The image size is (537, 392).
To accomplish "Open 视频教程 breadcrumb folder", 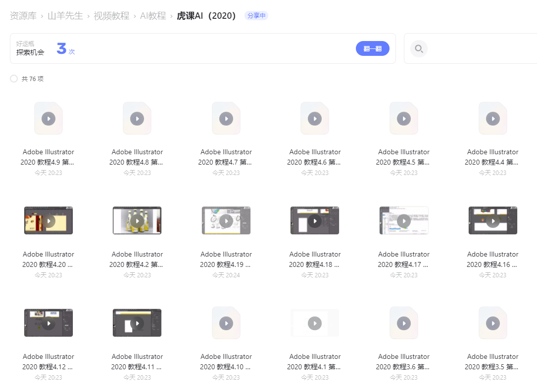I will [x=111, y=16].
